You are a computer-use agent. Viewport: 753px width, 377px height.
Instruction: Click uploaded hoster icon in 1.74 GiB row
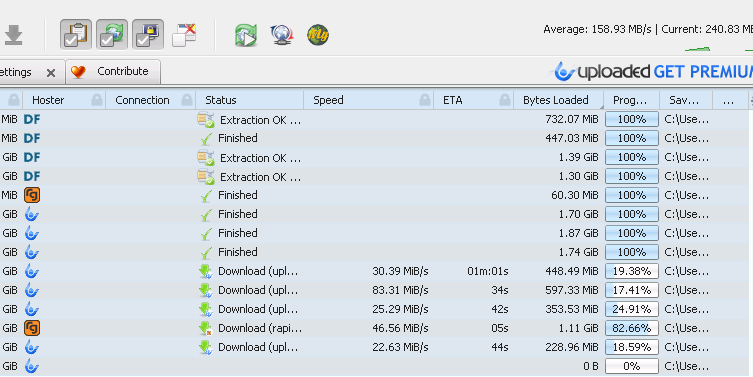click(32, 252)
